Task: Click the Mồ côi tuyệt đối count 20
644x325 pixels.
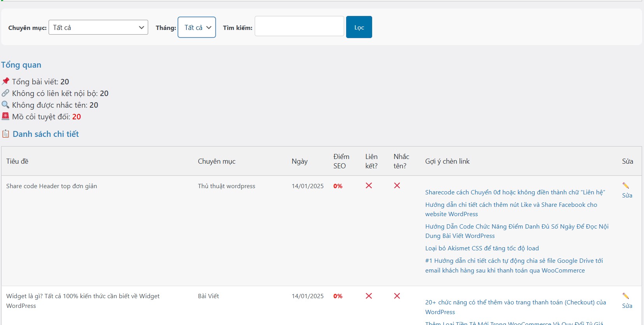Action: 77,117
